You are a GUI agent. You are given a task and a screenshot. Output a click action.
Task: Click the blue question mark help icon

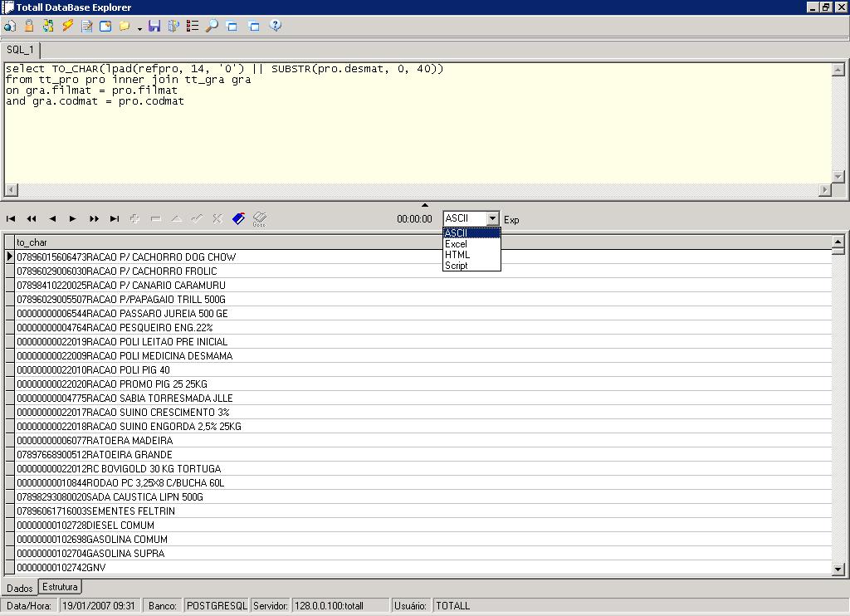pos(276,26)
